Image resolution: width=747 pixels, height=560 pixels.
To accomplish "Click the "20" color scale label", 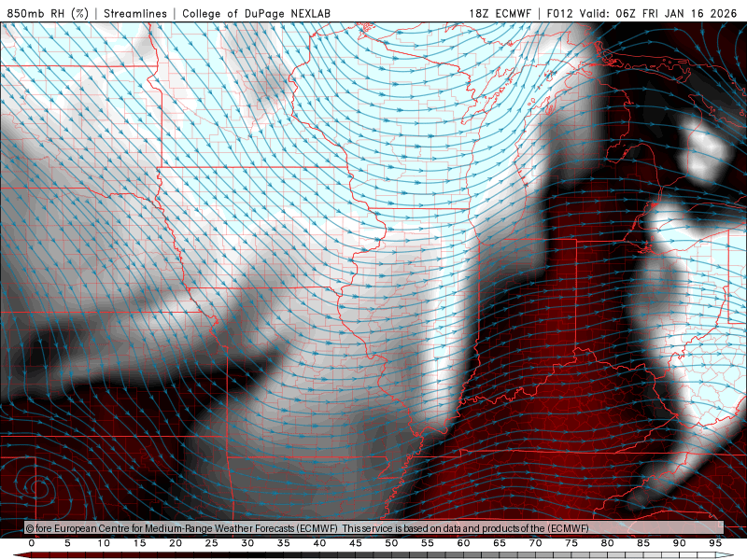I will [176, 543].
